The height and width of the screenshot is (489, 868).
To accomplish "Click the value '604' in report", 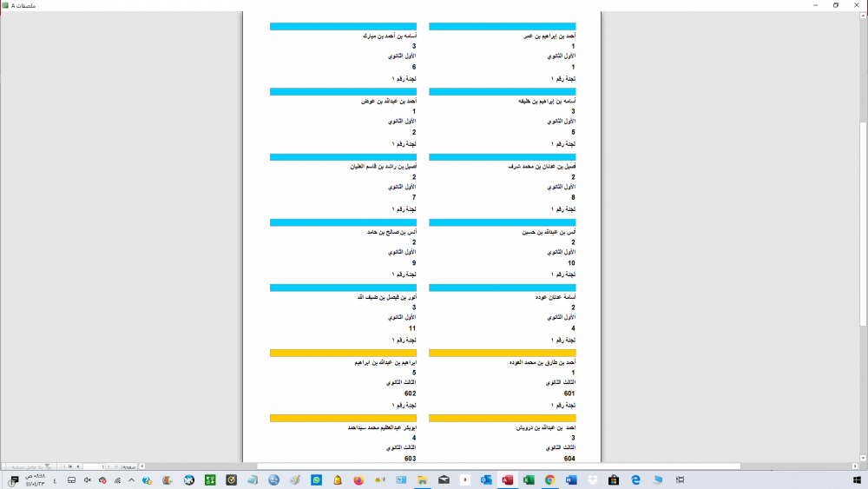I will 569,459.
